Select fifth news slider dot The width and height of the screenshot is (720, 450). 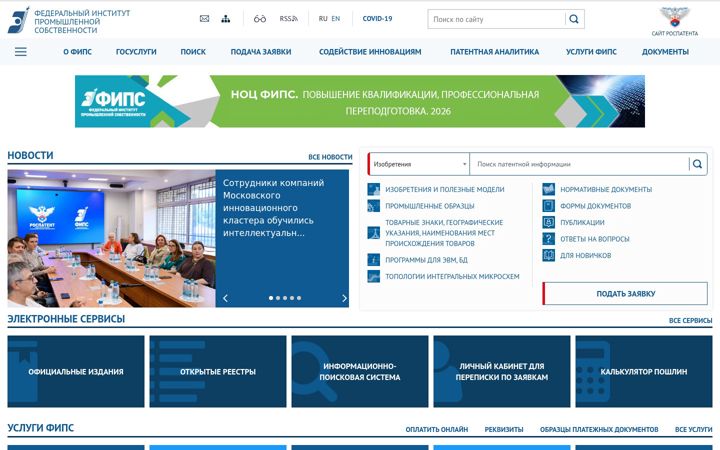click(x=299, y=298)
